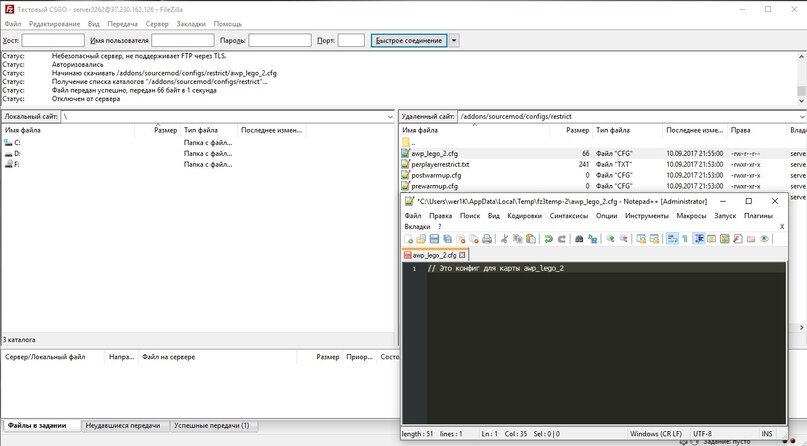The height and width of the screenshot is (446, 807).
Task: Toggle Word Wrap icon in Notepad++
Action: 672,239
